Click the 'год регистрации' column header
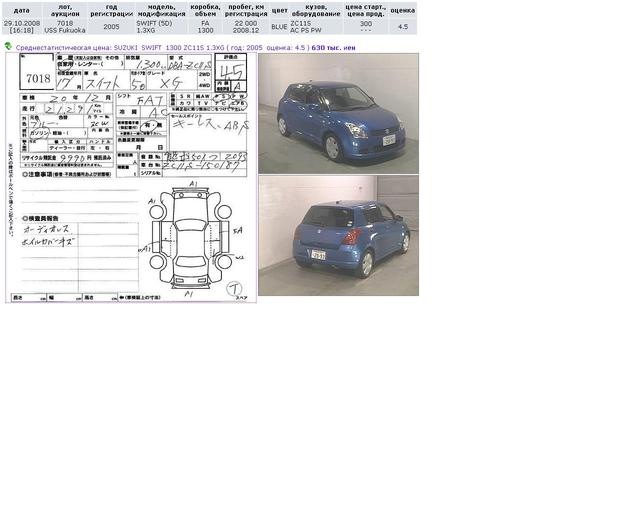 [x=111, y=11]
